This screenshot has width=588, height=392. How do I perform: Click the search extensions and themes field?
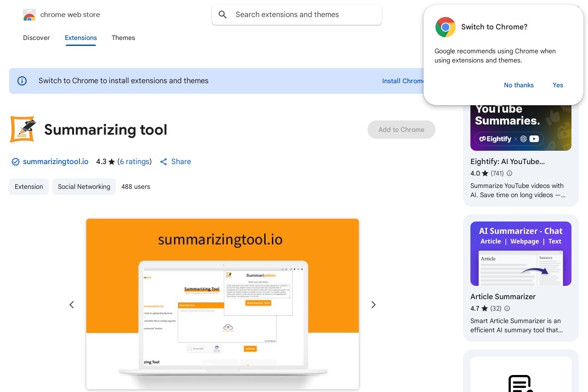point(297,15)
